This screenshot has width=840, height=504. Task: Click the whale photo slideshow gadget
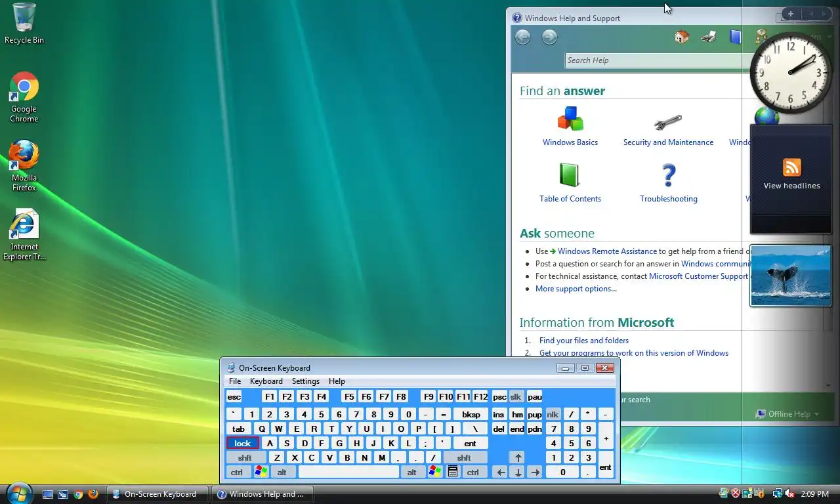pyautogui.click(x=791, y=276)
